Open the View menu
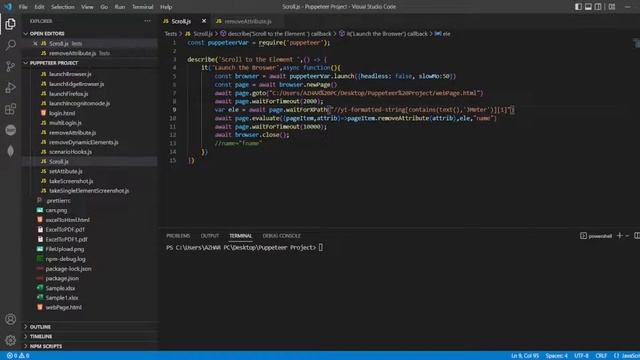This screenshot has width=640, height=360. click(x=87, y=7)
